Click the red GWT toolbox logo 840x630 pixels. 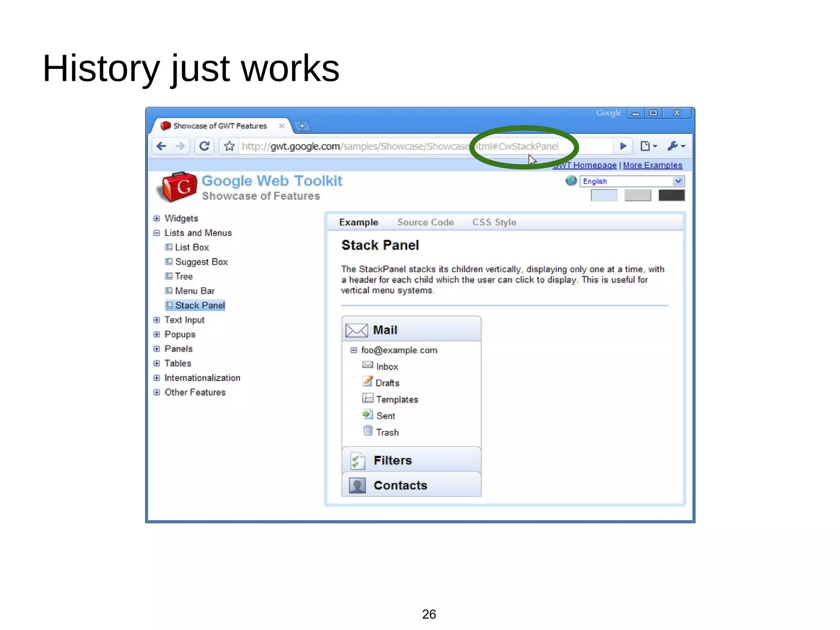(x=178, y=187)
